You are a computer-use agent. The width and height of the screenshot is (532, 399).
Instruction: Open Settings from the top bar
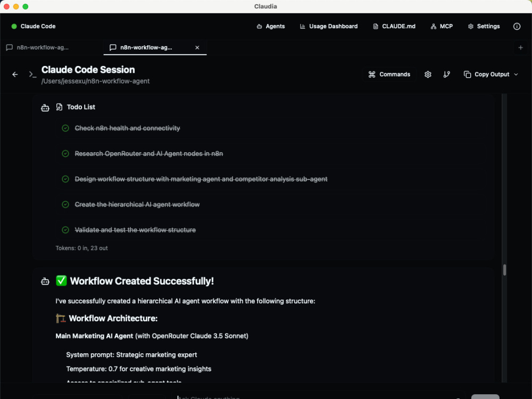click(484, 26)
